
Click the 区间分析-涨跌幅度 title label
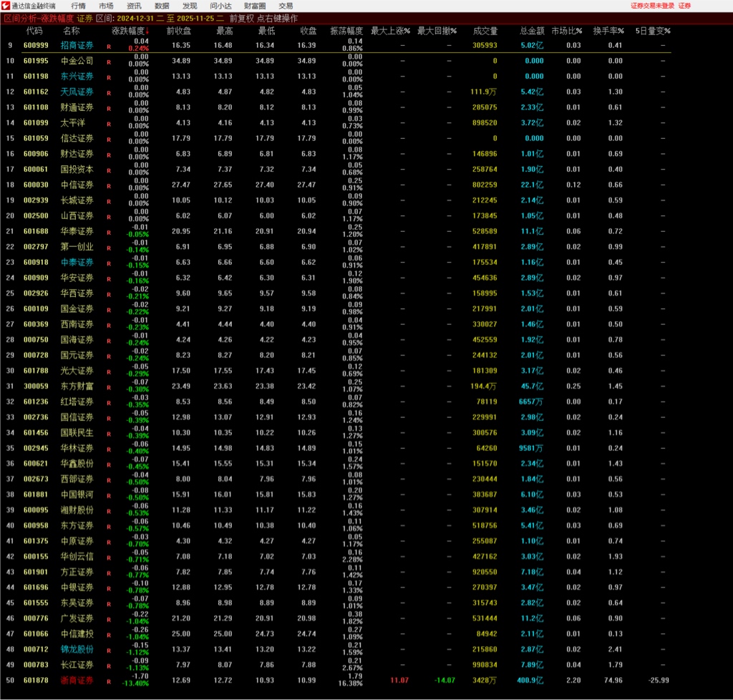(x=39, y=18)
